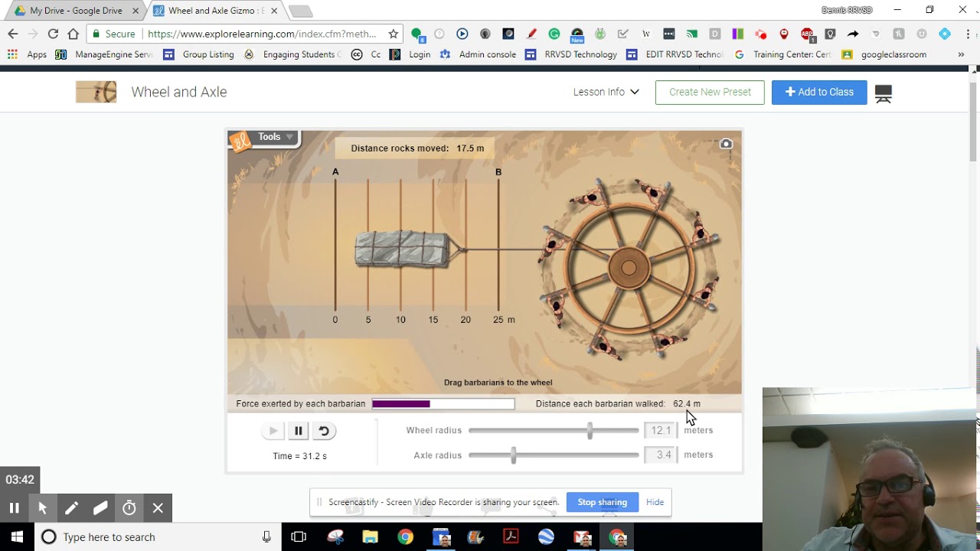Image resolution: width=980 pixels, height=551 pixels.
Task: Open the Chrome three-dot menu
Action: 968,34
